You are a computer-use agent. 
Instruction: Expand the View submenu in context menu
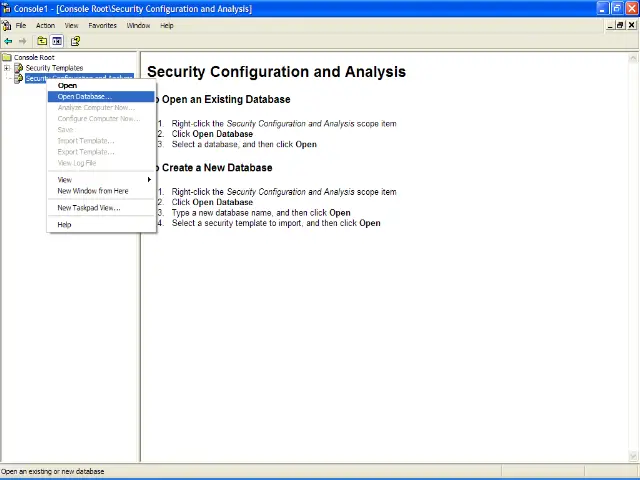pos(102,179)
